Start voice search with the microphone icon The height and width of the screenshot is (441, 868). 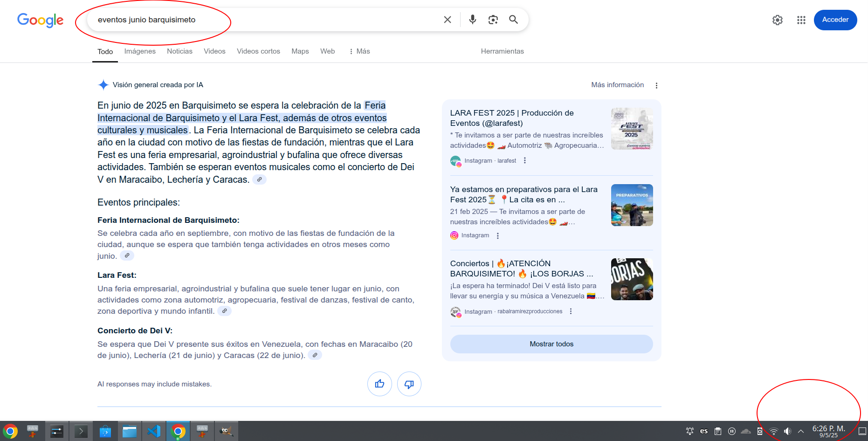[472, 20]
